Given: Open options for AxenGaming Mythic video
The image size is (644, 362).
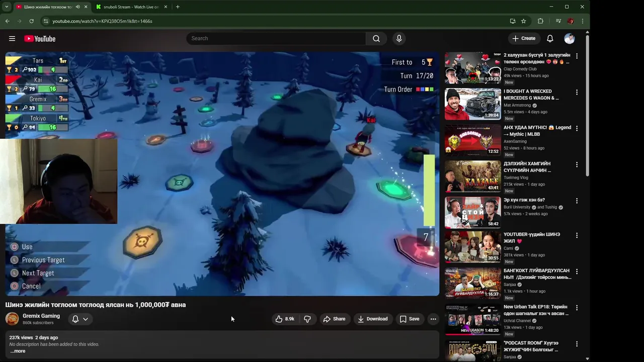Looking at the screenshot, I should coord(577,128).
